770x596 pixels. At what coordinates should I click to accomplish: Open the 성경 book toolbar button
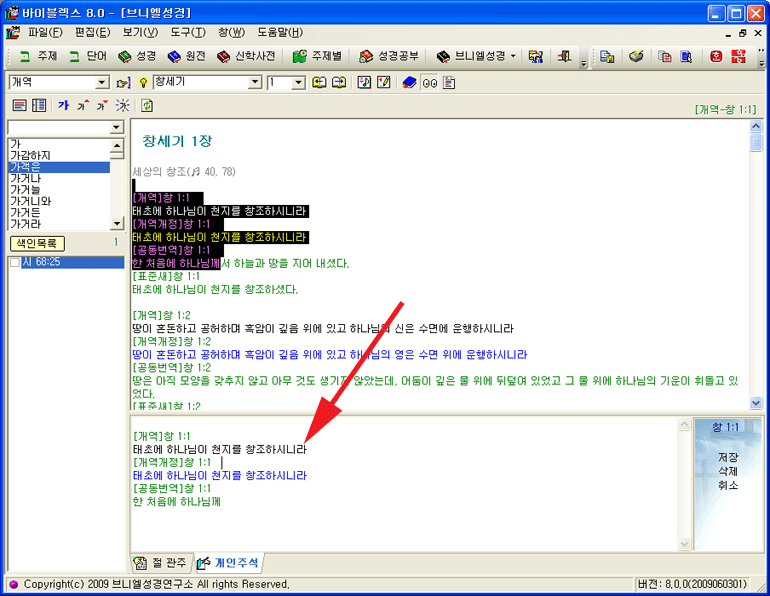coord(137,56)
